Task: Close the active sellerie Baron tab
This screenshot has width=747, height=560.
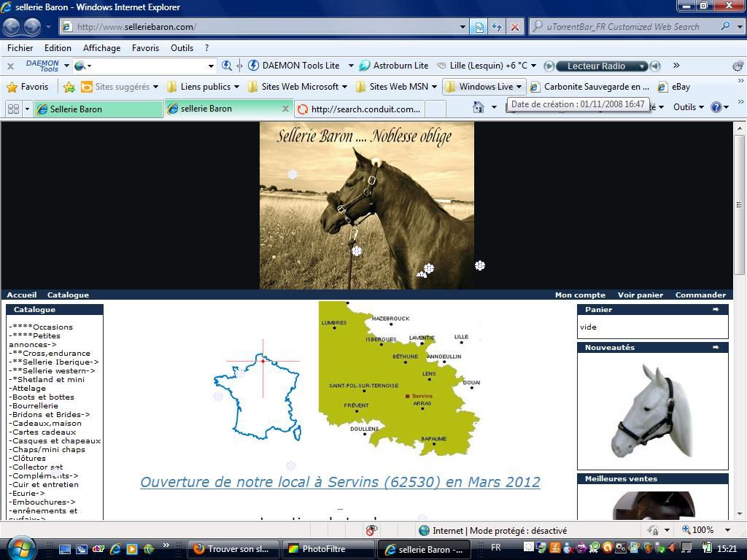Action: [x=285, y=109]
